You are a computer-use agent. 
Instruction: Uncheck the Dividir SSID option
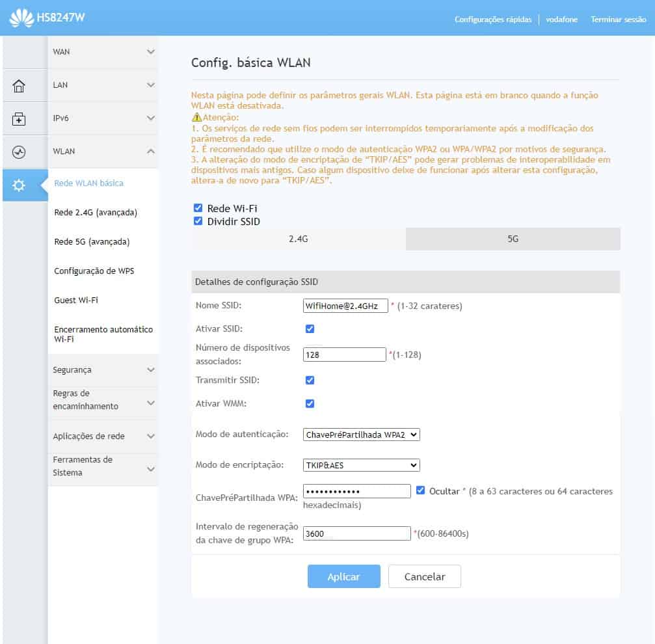[198, 221]
